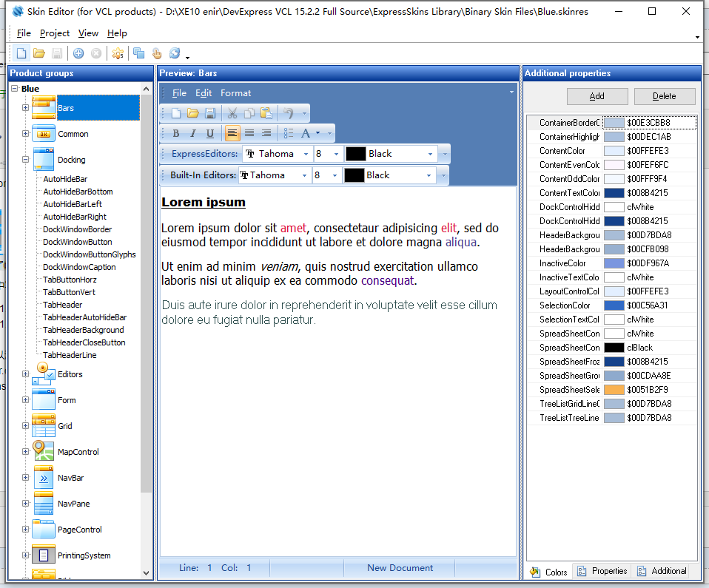Open the File menu

coord(24,33)
